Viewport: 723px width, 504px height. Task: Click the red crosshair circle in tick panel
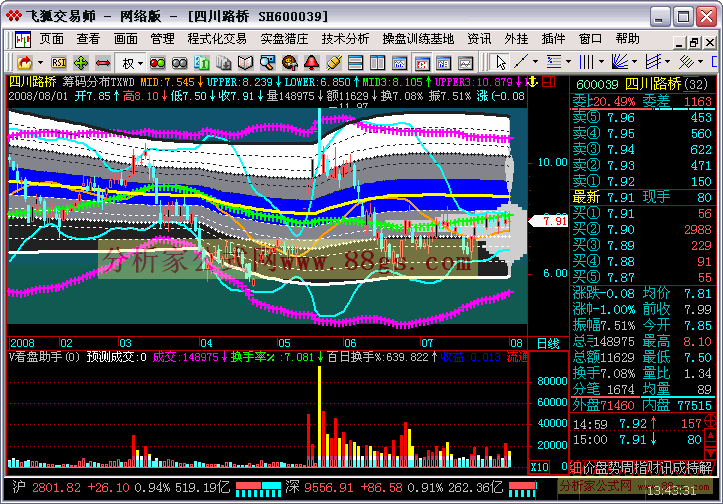[711, 420]
